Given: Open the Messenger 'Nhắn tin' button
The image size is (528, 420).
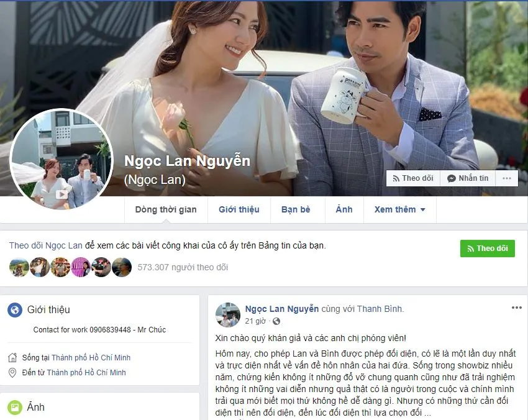Looking at the screenshot, I should click(467, 178).
